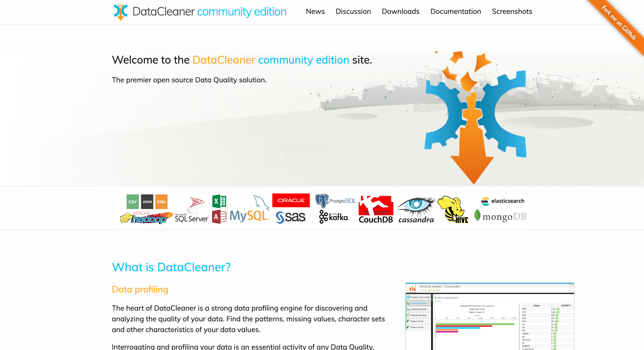Click the Fork me on GitHub ribbon

click(x=618, y=23)
